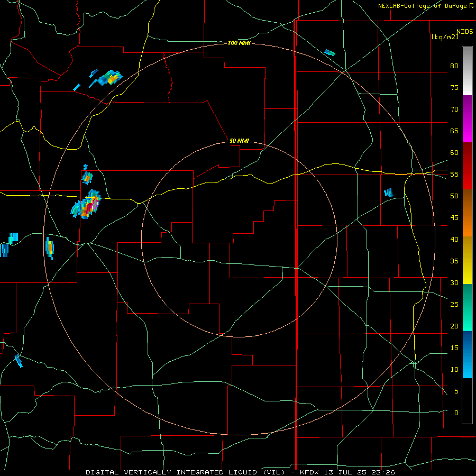This screenshot has width=476, height=476.
Task: Click the scale value 10
Action: coord(454,370)
